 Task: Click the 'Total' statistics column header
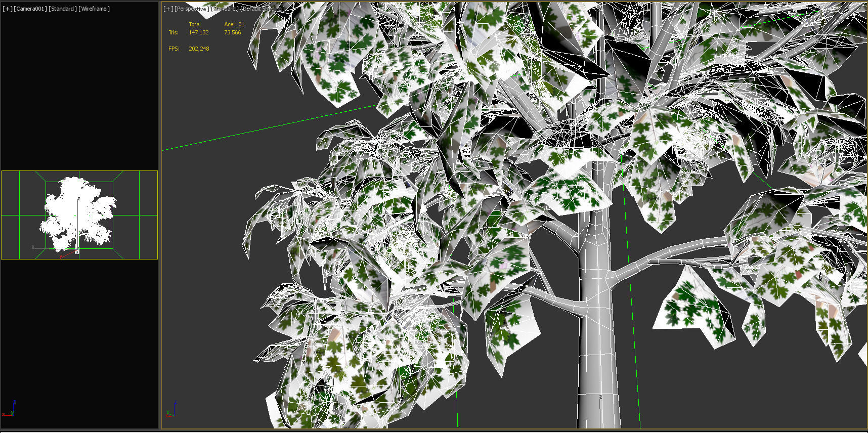point(195,24)
